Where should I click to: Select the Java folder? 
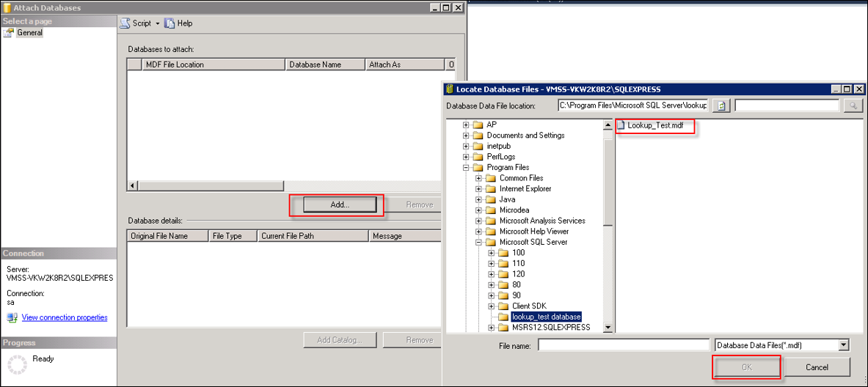tap(507, 199)
